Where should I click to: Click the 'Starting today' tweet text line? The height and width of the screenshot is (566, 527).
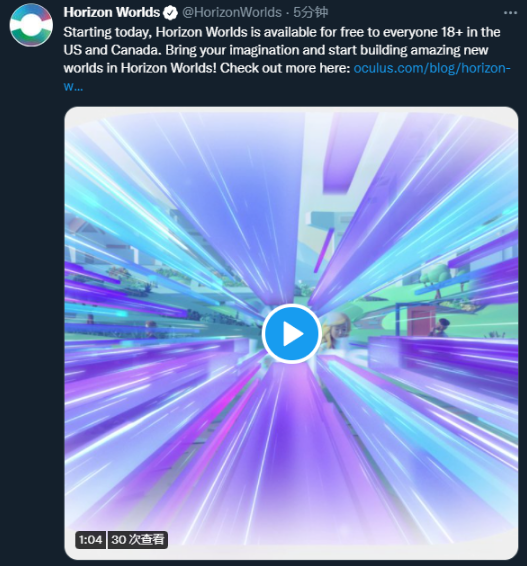click(282, 32)
